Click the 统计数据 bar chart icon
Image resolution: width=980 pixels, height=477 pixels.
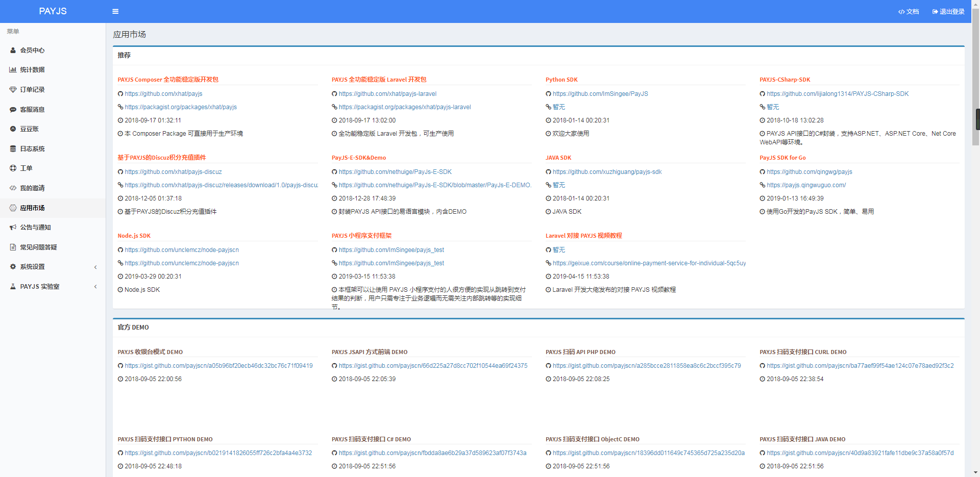[13, 70]
